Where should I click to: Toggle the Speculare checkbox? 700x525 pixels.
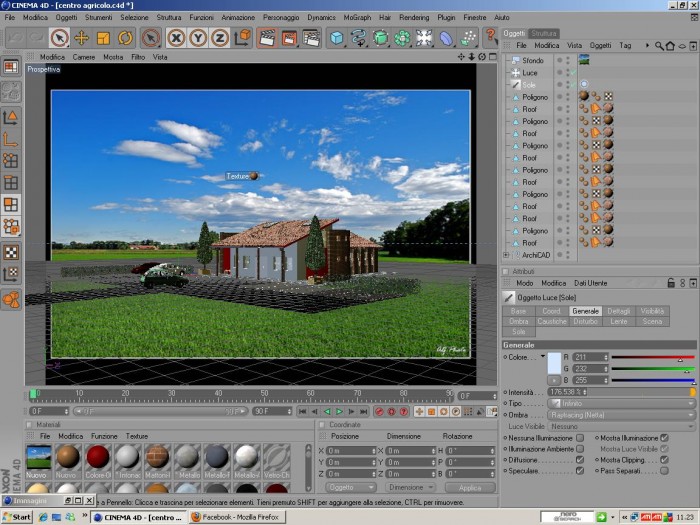tap(580, 471)
